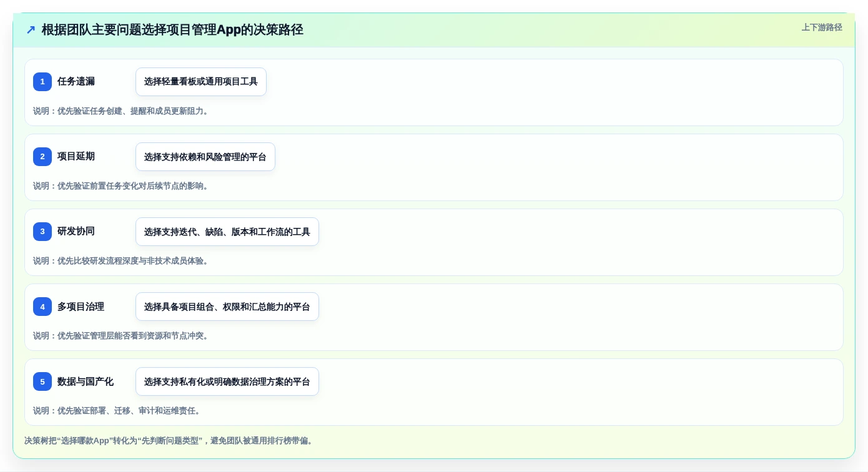This screenshot has width=868, height=472.
Task: Click the 选择支持依赖和风险管理的平台 button
Action: point(205,157)
